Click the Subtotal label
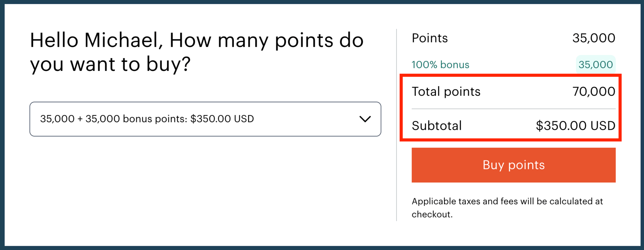 [437, 126]
